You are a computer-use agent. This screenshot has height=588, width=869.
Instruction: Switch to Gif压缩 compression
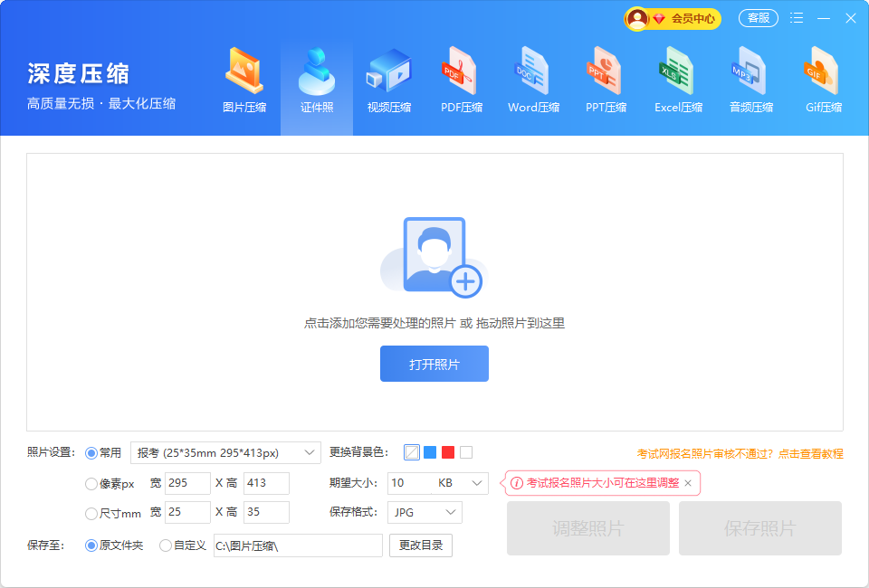pos(824,81)
